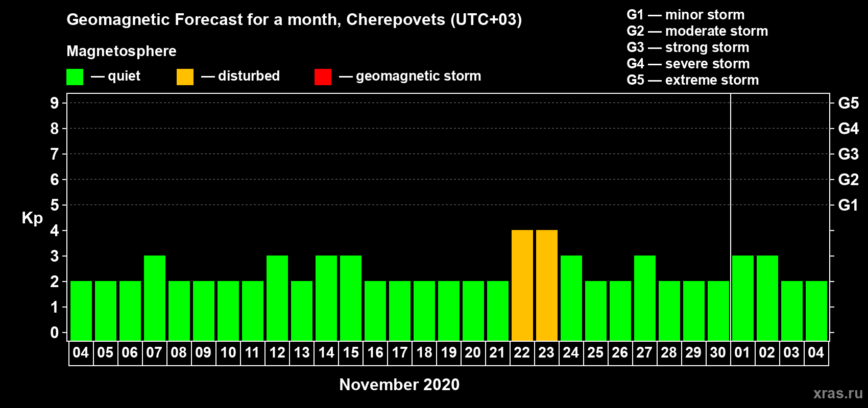The image size is (868, 408).
Task: Click the green bar for November 12
Action: tap(277, 298)
